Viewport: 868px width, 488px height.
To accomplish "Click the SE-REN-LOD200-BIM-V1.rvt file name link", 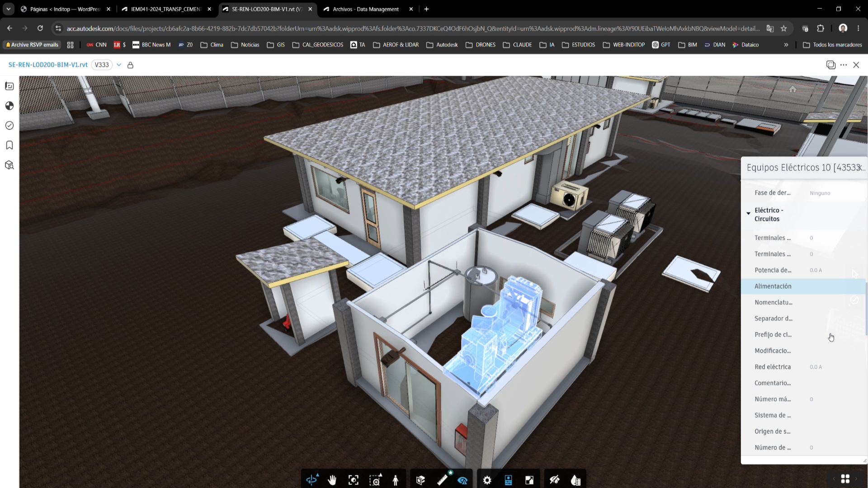I will click(x=48, y=65).
